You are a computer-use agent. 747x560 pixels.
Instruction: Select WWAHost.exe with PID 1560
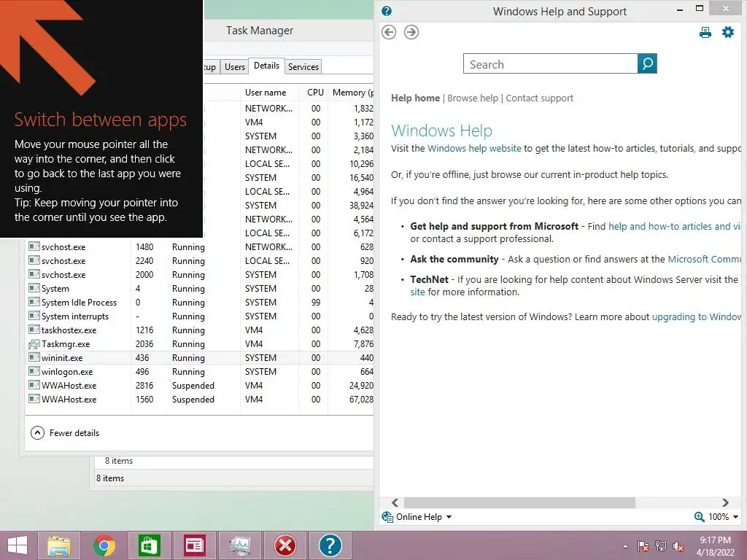pos(200,399)
